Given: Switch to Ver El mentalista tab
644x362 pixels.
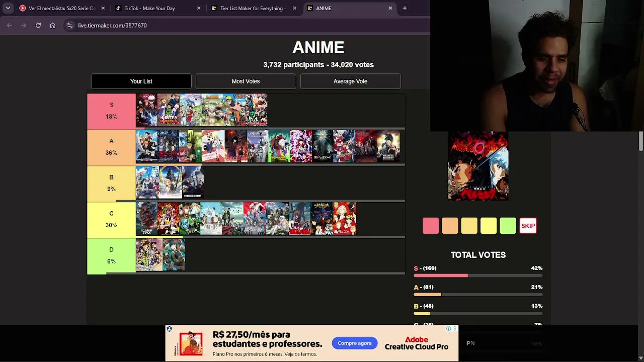Looking at the screenshot, I should 62,8.
